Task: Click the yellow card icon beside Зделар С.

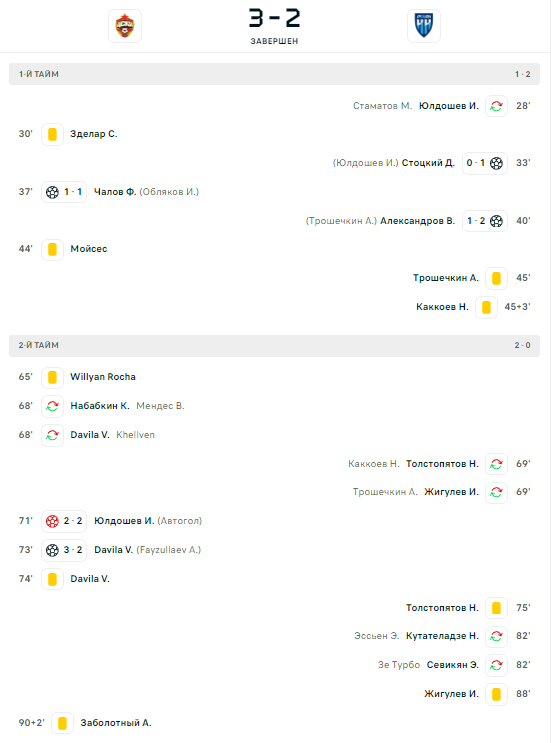Action: [x=53, y=134]
